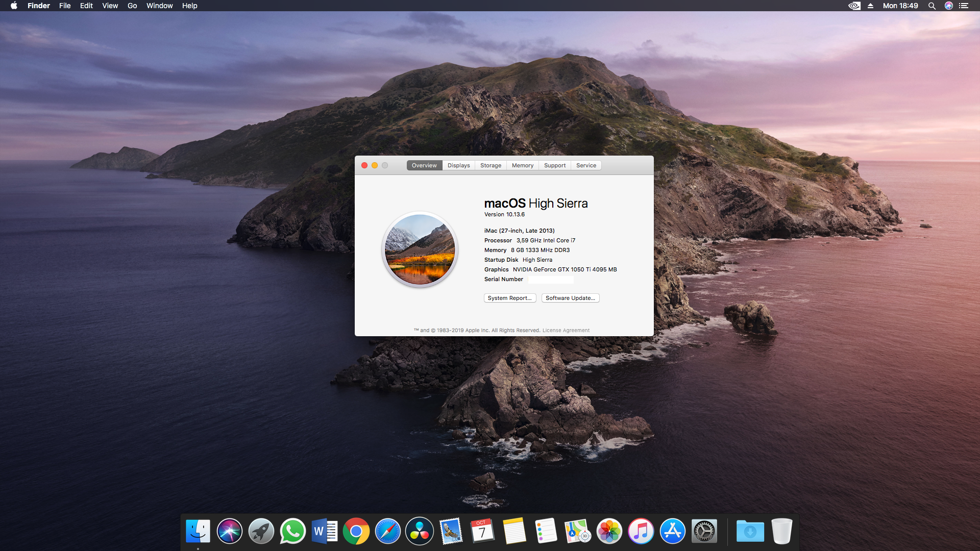This screenshot has width=980, height=551.
Task: Click the Processor 3,59 GHz Intel Core i7 line
Action: (x=530, y=240)
